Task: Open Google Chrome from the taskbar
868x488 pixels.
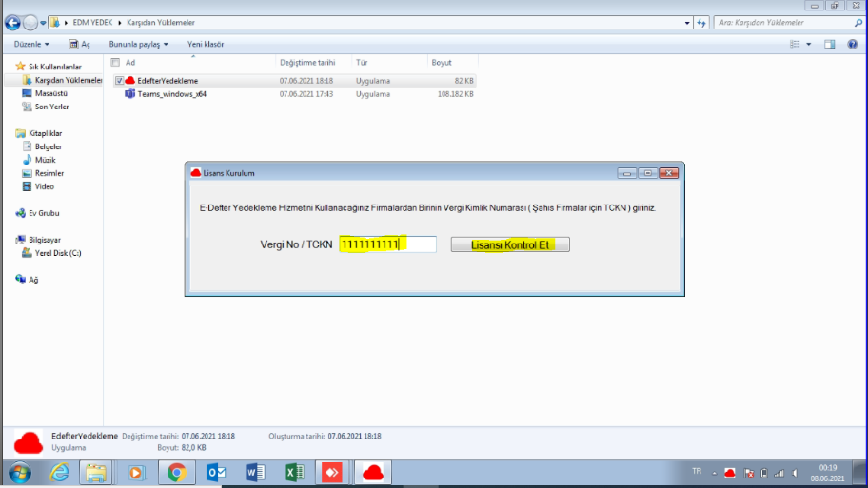Action: [176, 473]
